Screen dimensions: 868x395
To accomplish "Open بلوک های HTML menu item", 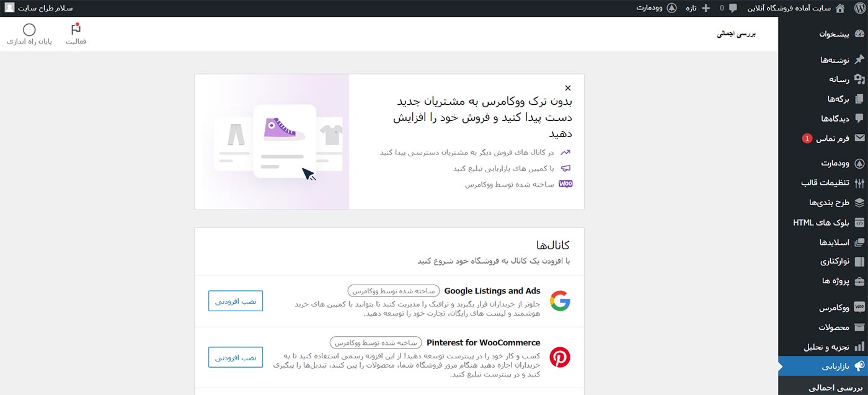I will 823,222.
